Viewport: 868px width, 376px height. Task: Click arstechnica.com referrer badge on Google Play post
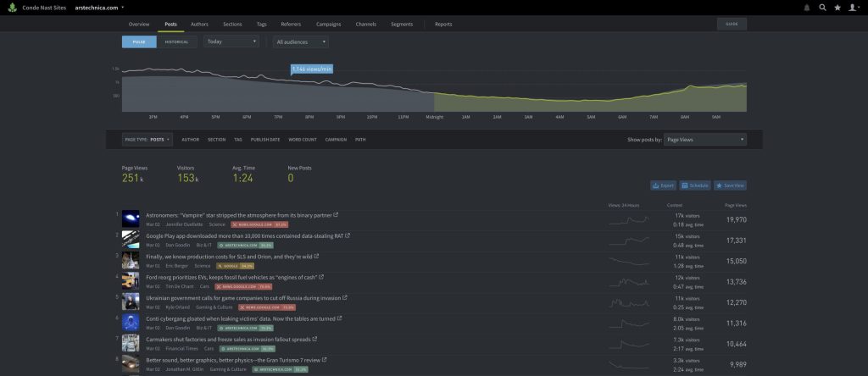245,245
